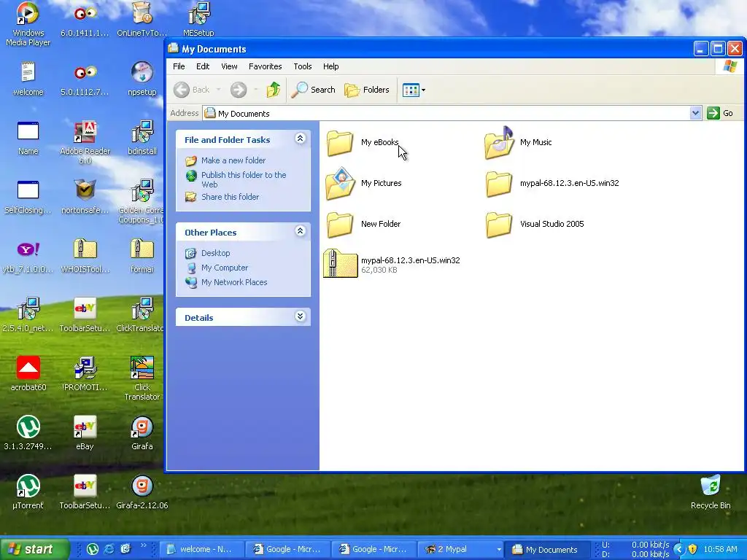Click the security shield tray icon
Screen dimensions: 747x560
[693, 550]
